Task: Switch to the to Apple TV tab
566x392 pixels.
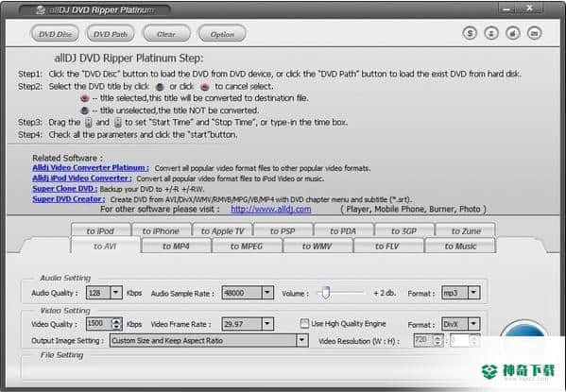Action: tap(222, 230)
